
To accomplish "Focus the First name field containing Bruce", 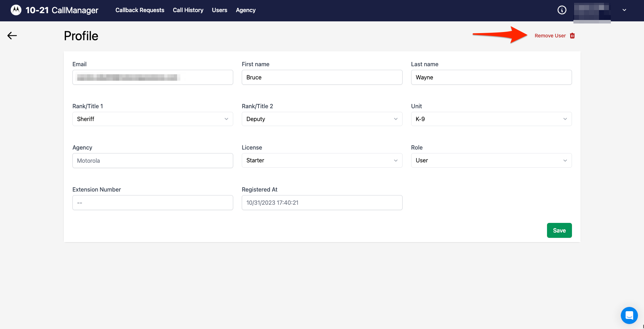I will [x=322, y=77].
